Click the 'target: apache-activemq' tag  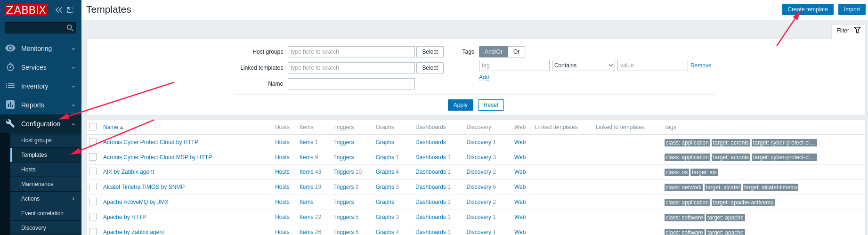click(x=743, y=203)
